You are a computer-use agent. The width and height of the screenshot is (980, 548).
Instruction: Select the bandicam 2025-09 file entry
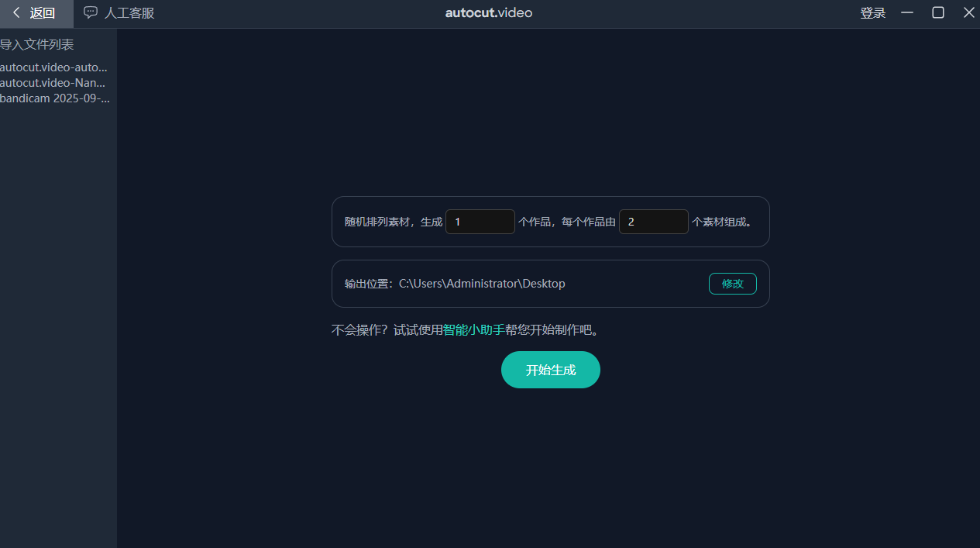[x=55, y=98]
